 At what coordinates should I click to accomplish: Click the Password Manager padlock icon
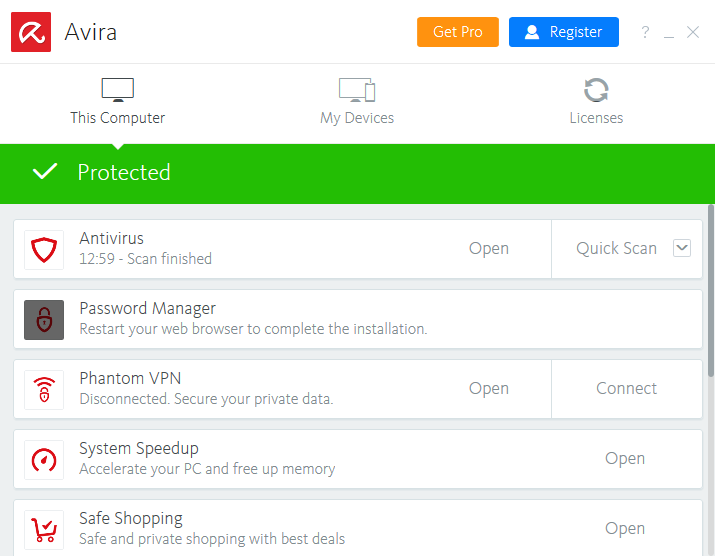pos(44,319)
